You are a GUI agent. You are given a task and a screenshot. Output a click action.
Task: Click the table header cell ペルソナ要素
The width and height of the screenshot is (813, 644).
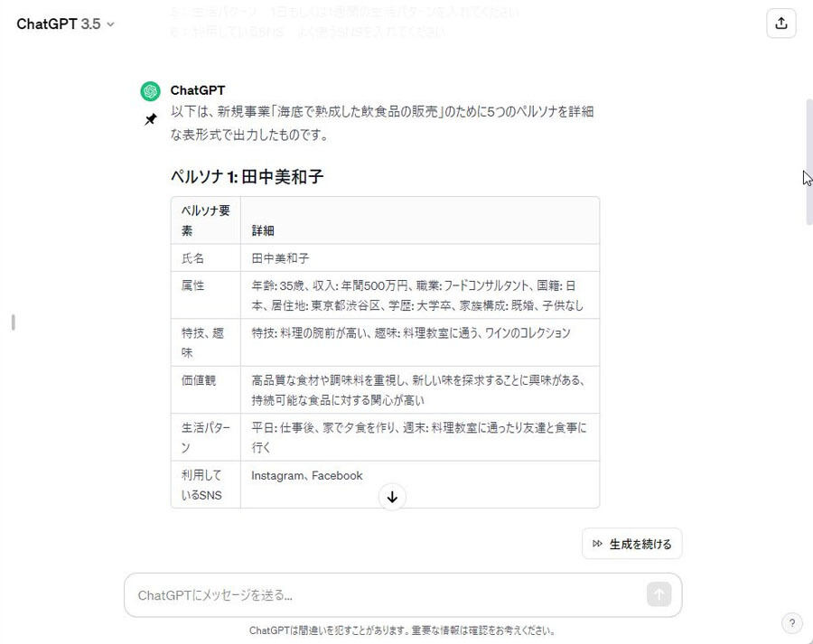[206, 220]
